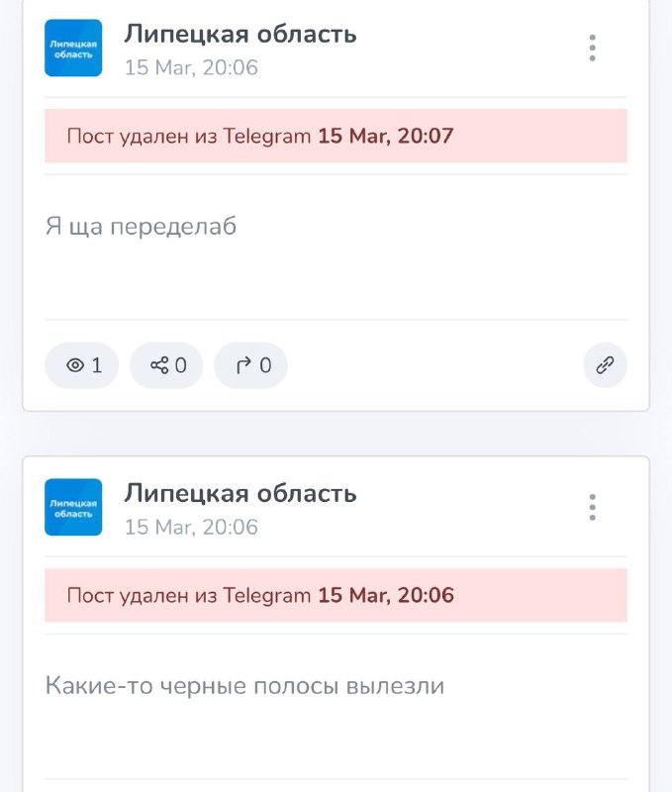Click the bold deletion time '15 Mar, 20:06' in the second banner
This screenshot has width=672, height=792.
386,595
